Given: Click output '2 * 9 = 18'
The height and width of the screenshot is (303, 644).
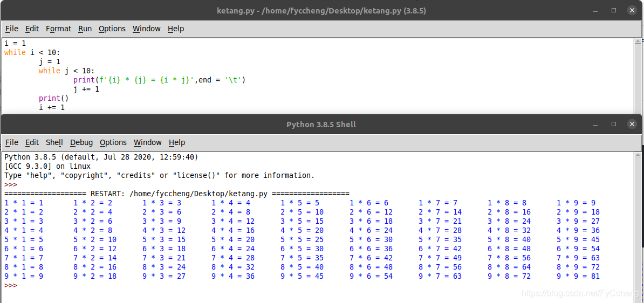Looking at the screenshot, I should click(x=578, y=212).
